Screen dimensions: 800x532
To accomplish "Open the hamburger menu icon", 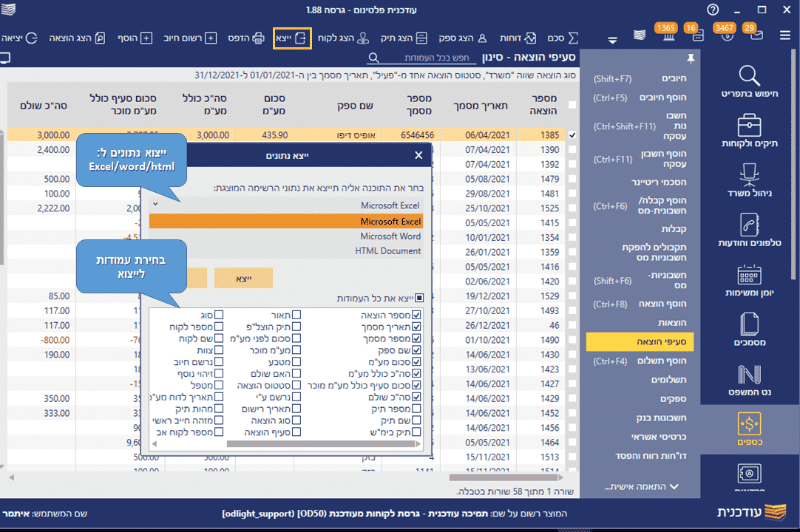I will (x=785, y=35).
